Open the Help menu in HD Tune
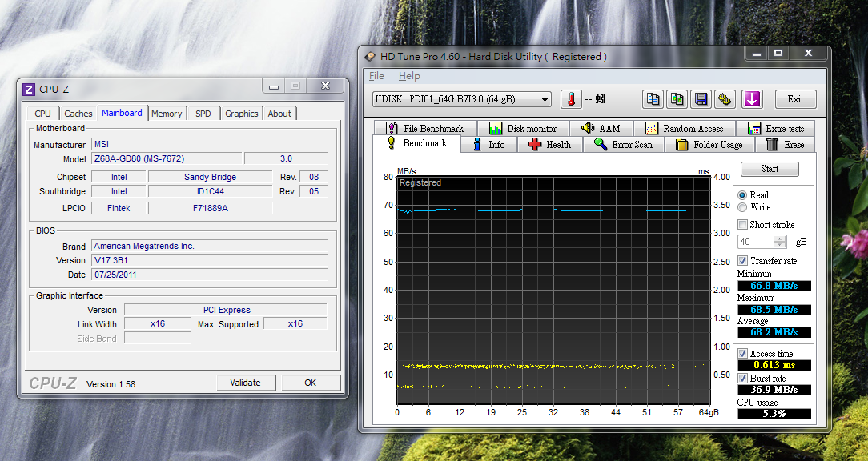The image size is (868, 461). click(409, 76)
